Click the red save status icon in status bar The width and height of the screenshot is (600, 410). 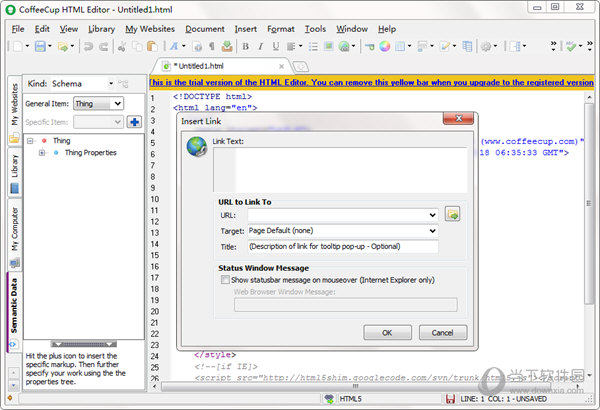[450, 399]
